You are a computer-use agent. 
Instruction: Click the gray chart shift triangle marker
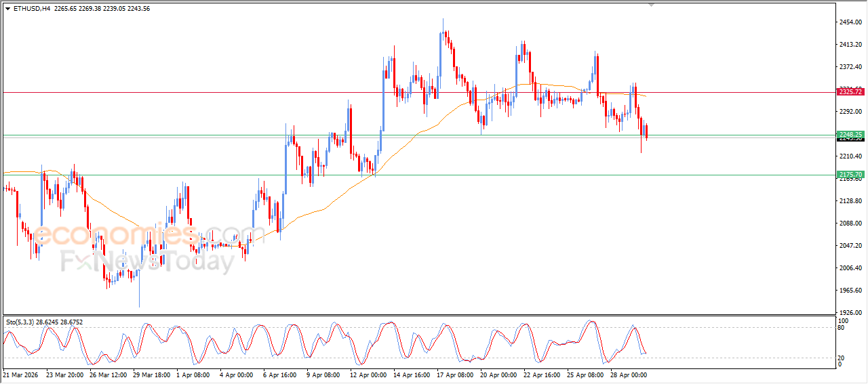pos(652,5)
